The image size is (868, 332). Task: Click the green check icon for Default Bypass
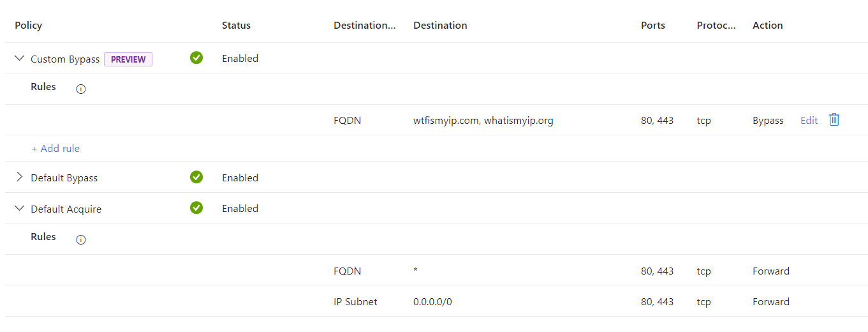[196, 177]
